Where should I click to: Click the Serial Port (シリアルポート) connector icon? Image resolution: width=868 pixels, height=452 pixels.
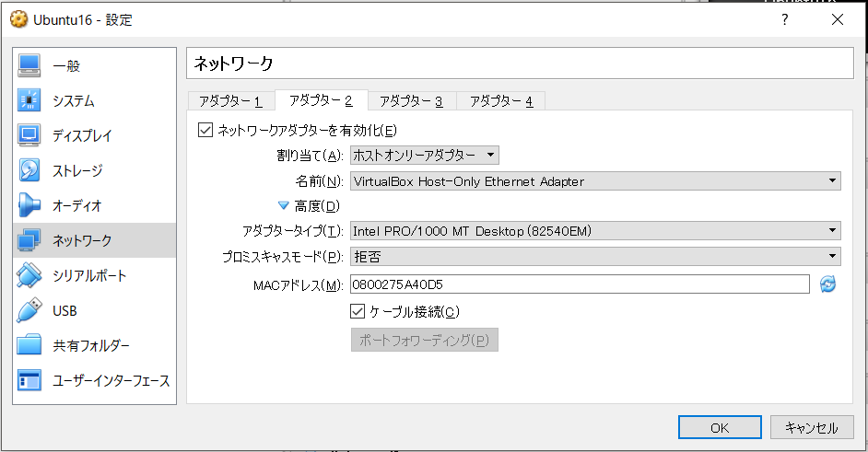(29, 275)
